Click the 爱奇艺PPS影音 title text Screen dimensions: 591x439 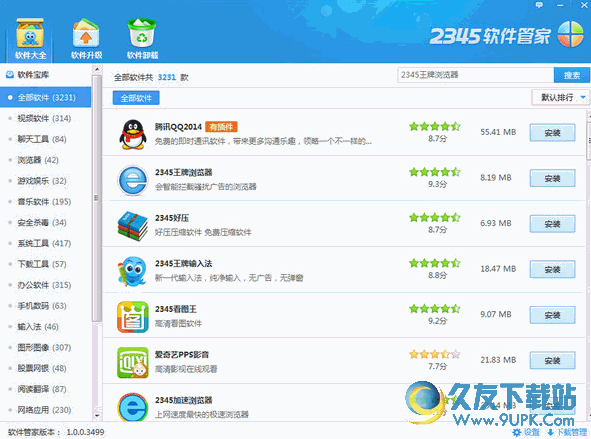click(182, 355)
